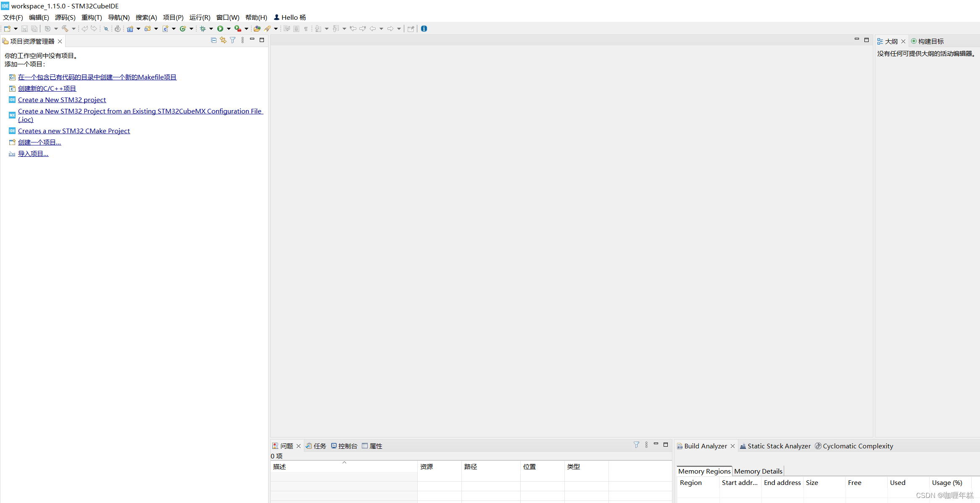Image resolution: width=980 pixels, height=503 pixels.
Task: Open the New Class dropdown arrow
Action: click(x=191, y=29)
